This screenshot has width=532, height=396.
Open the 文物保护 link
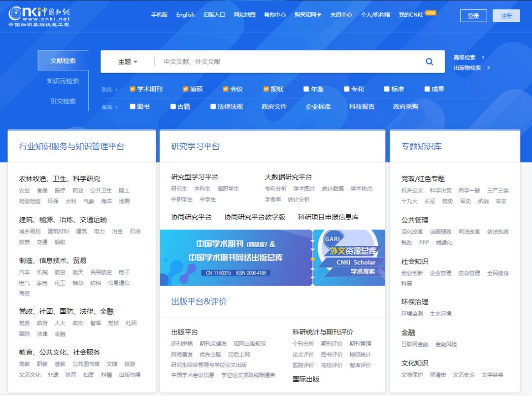pyautogui.click(x=412, y=375)
